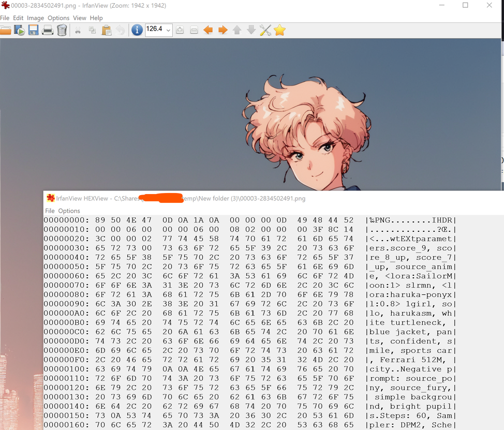Zoom in with the plus icon
This screenshot has height=430, width=504.
point(180,30)
